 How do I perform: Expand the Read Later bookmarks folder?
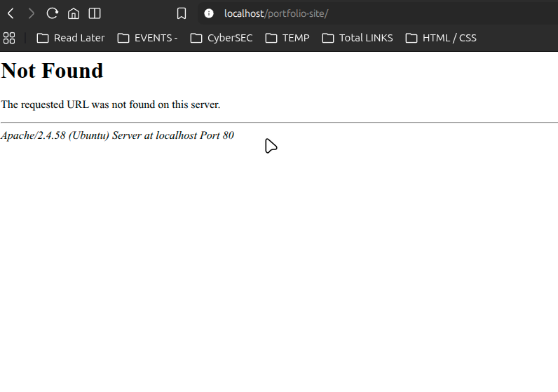click(71, 38)
